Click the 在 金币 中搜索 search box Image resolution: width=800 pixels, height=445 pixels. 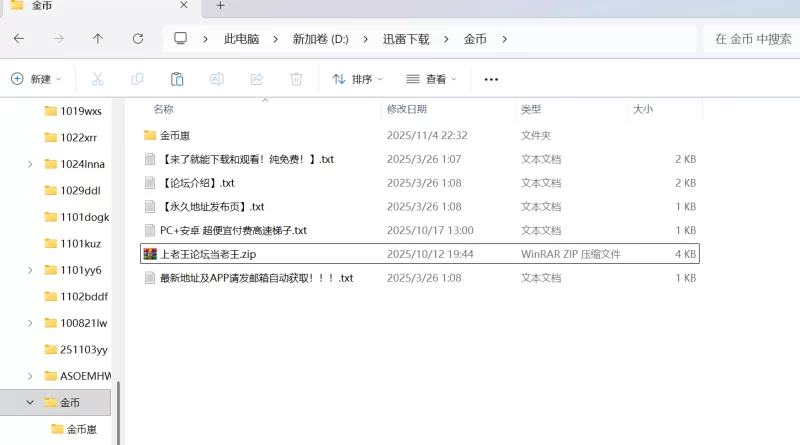click(752, 39)
